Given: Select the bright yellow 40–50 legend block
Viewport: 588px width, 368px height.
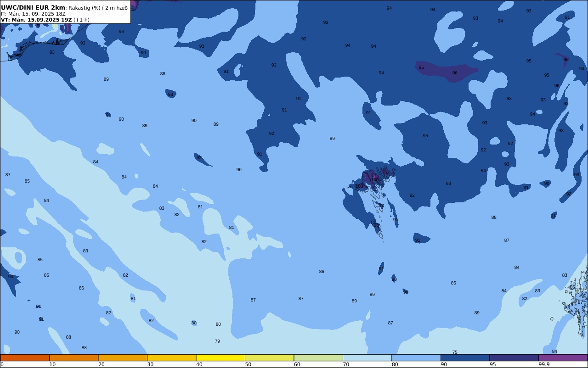Looking at the screenshot, I should 220,357.
